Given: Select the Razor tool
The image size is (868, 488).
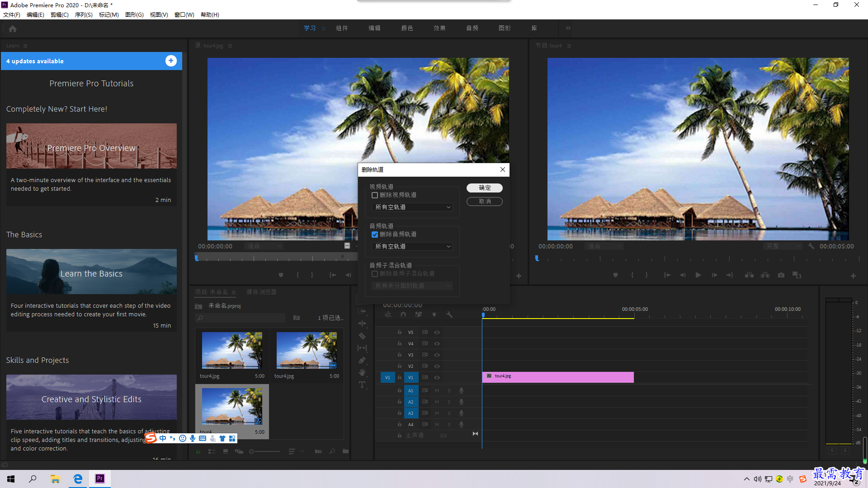Looking at the screenshot, I should (362, 336).
